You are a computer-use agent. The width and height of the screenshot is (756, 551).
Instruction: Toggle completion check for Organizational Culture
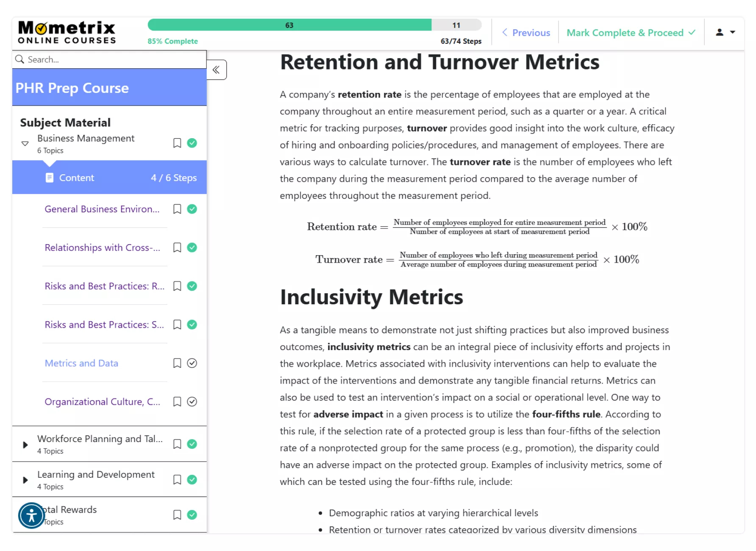pos(192,402)
